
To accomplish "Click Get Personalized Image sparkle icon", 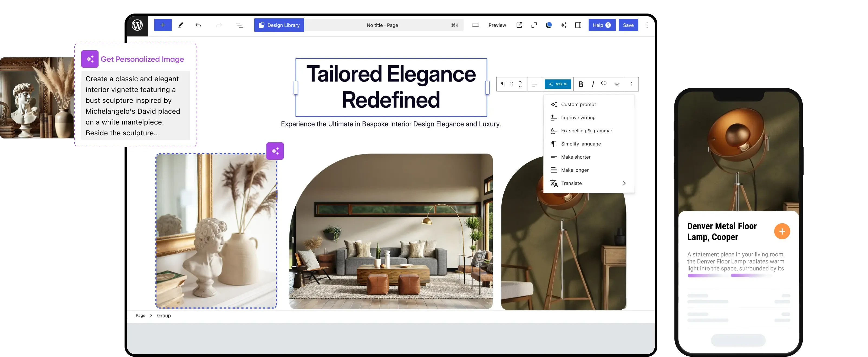I will (90, 59).
